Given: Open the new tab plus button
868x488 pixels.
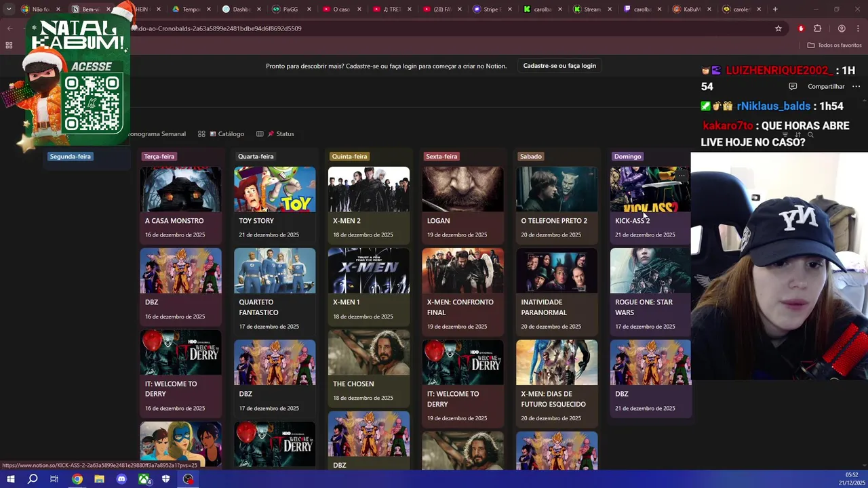Looking at the screenshot, I should click(x=775, y=9).
